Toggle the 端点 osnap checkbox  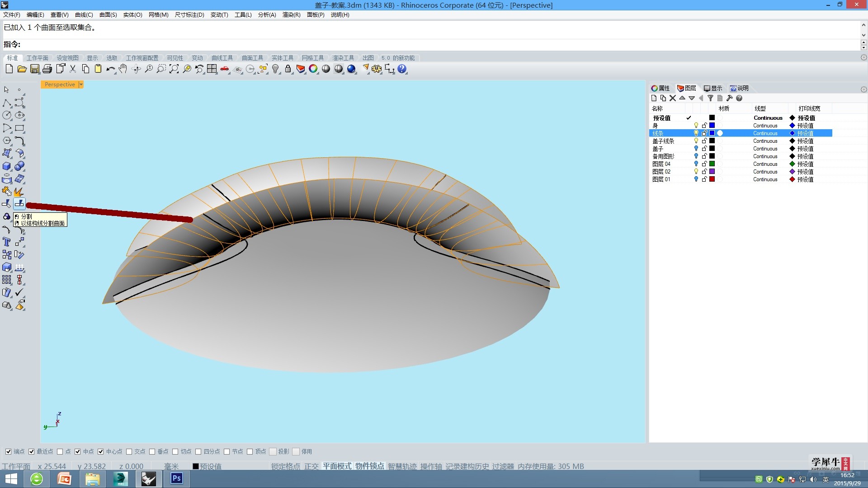[x=8, y=451]
